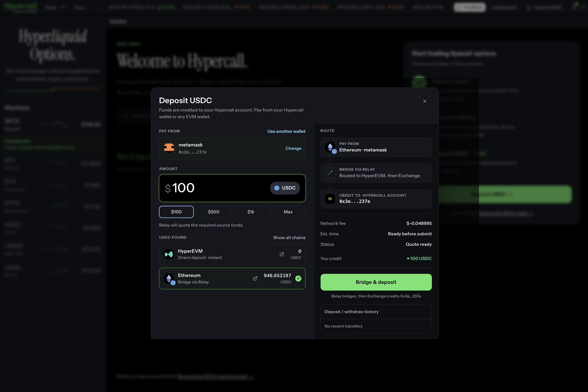Click the green checkmark on Ethereum row

click(x=298, y=278)
